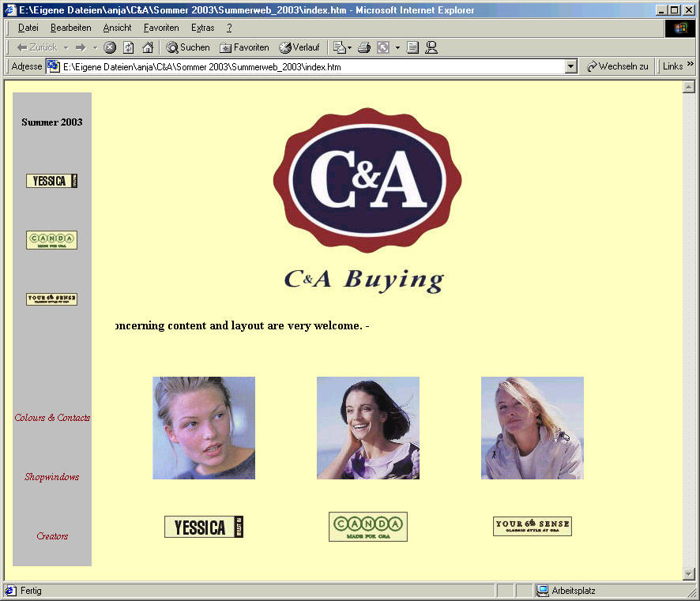
Task: Open the Colours & Contacts link
Action: [x=52, y=418]
